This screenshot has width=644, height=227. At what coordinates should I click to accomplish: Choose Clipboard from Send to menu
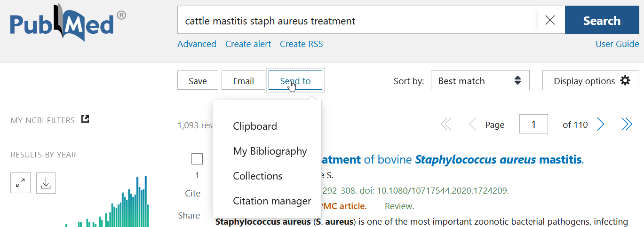click(255, 126)
